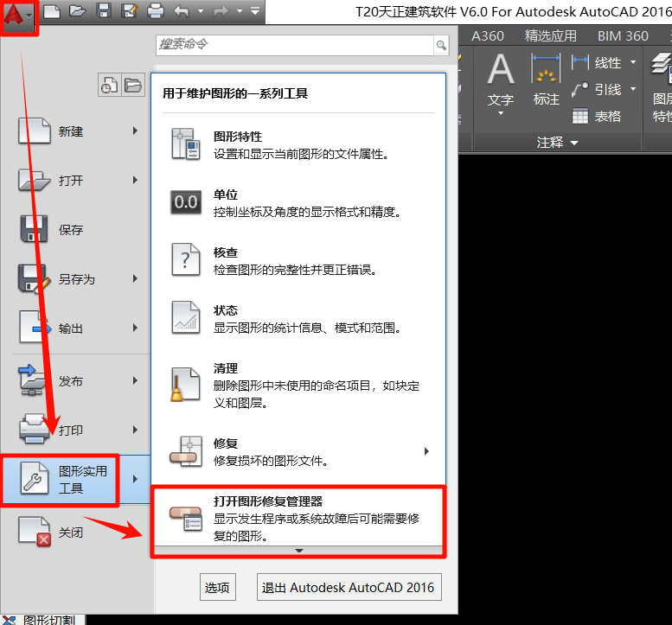Image resolution: width=672 pixels, height=625 pixels.
Task: Open the Redo history dropdown arrow
Action: pyautogui.click(x=240, y=11)
